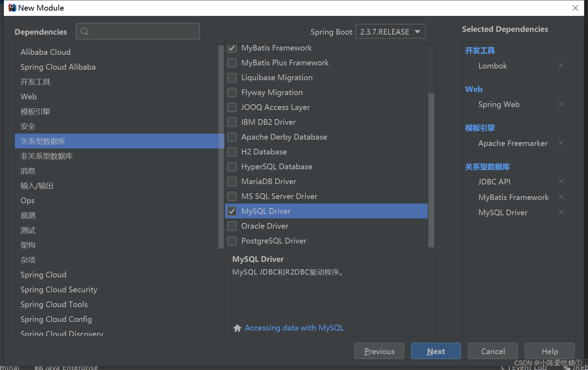Image resolution: width=588 pixels, height=370 pixels.
Task: Click the dependency list vertical scrollbar
Action: [x=431, y=170]
